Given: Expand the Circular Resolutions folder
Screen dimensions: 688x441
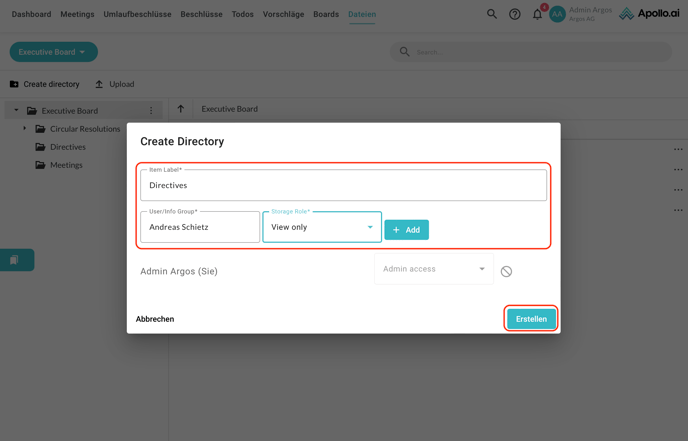Looking at the screenshot, I should [25, 129].
